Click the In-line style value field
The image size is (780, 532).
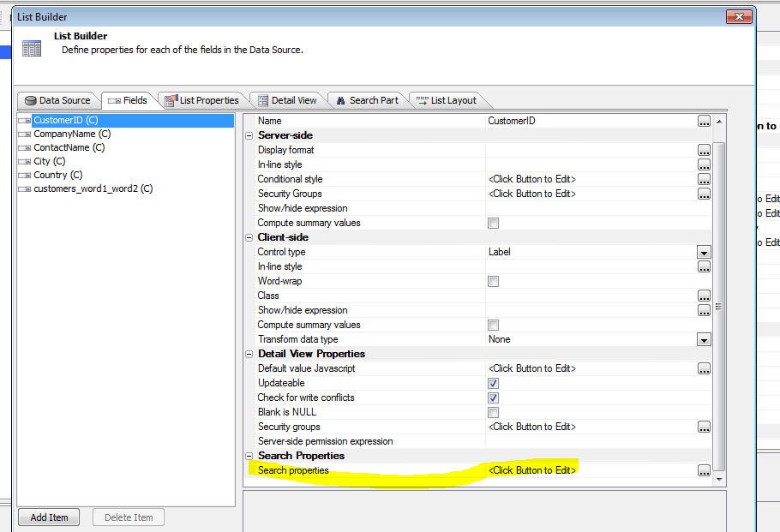point(590,164)
